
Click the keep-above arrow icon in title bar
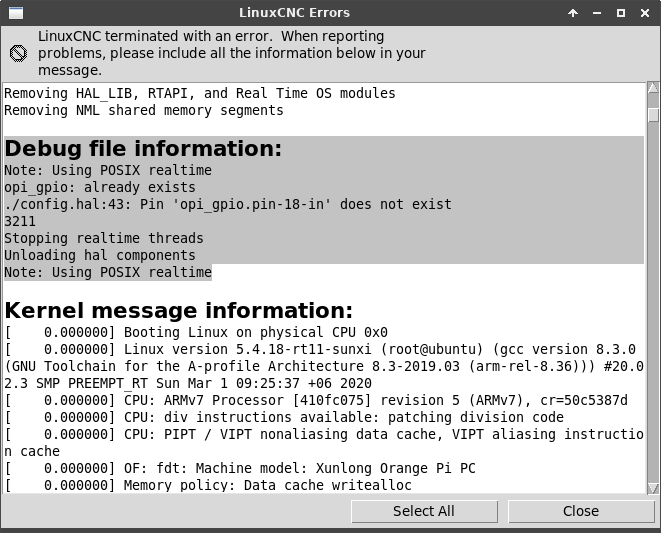[573, 13]
